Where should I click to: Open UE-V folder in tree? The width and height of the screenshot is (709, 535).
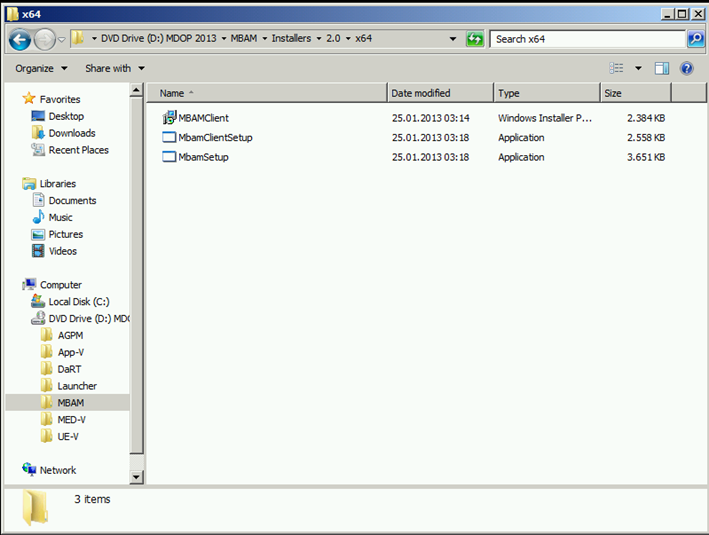tap(68, 436)
